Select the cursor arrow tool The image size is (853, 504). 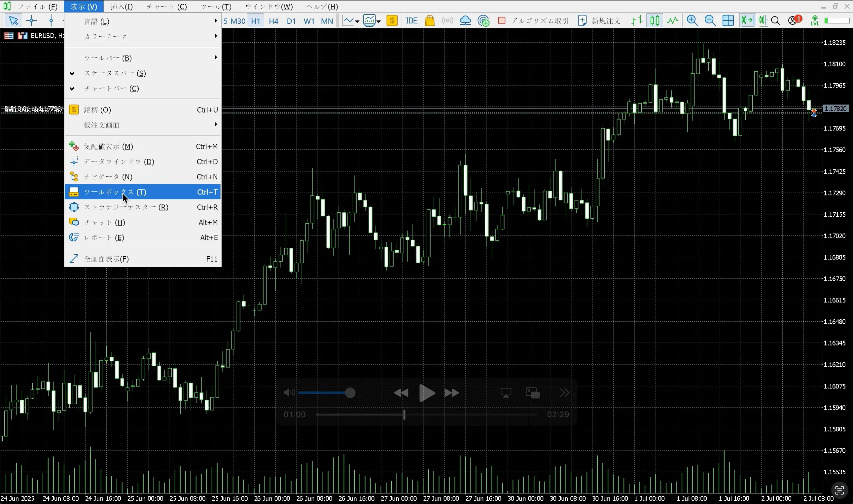14,21
